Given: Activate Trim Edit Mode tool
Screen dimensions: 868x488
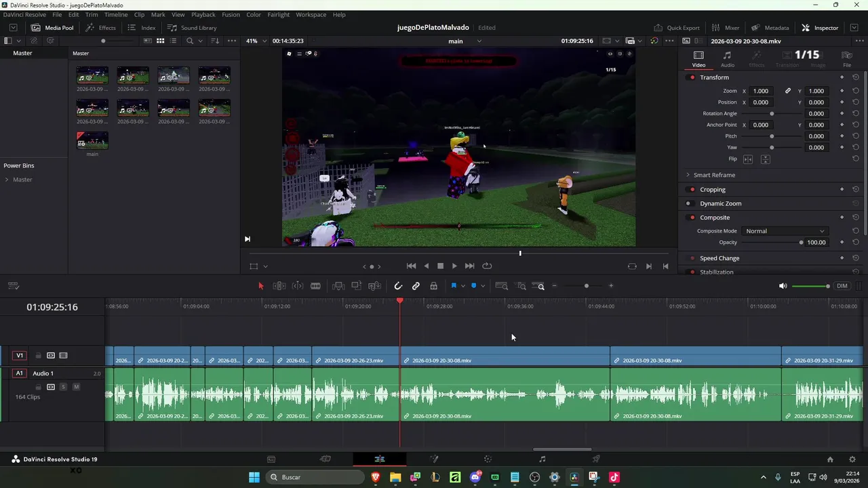Looking at the screenshot, I should [x=279, y=286].
